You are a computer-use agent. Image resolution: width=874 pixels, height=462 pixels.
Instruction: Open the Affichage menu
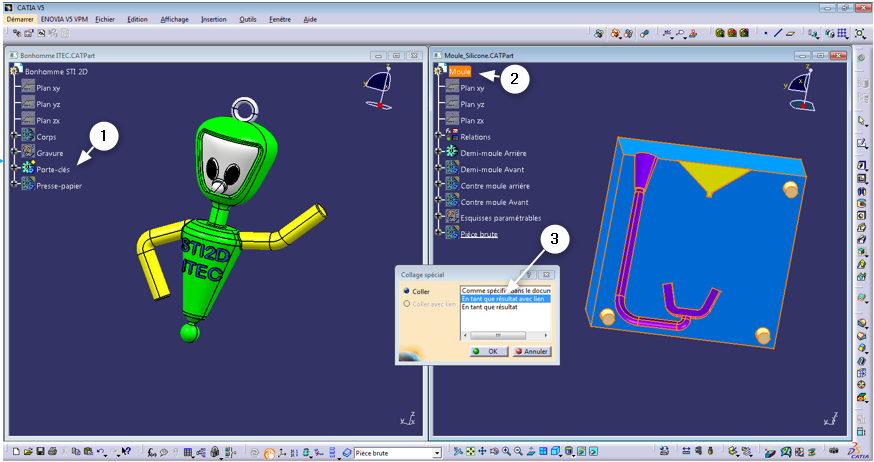(174, 19)
